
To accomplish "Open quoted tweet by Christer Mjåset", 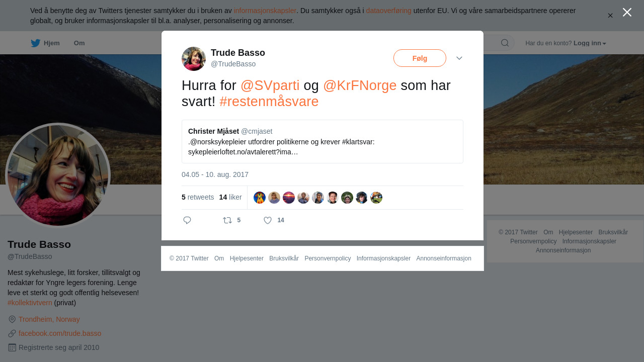I will tap(323, 141).
